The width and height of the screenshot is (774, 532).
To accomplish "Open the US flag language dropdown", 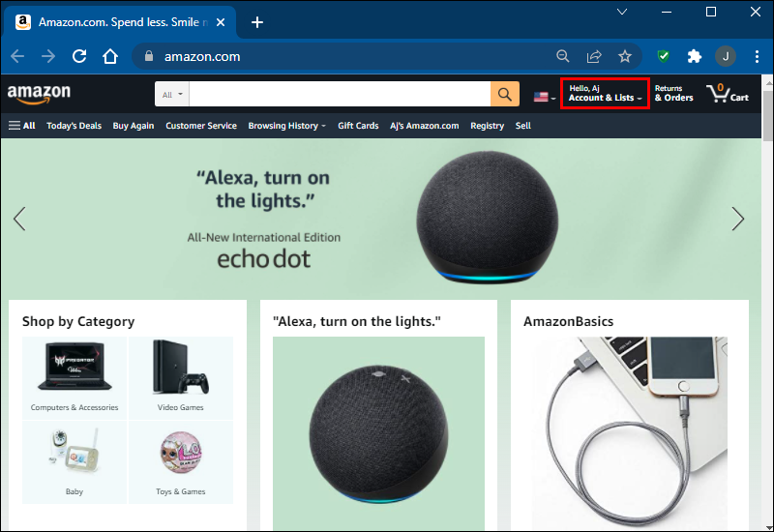I will click(545, 97).
